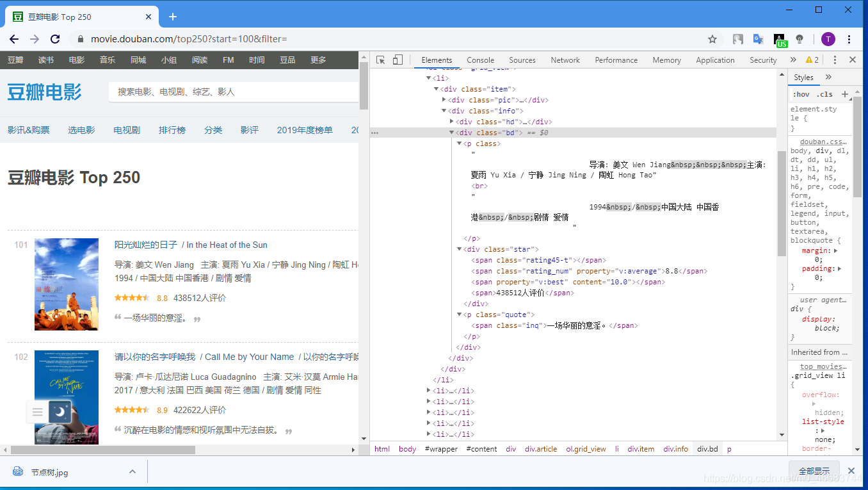Select the span class="rating_num" line

[x=589, y=271]
